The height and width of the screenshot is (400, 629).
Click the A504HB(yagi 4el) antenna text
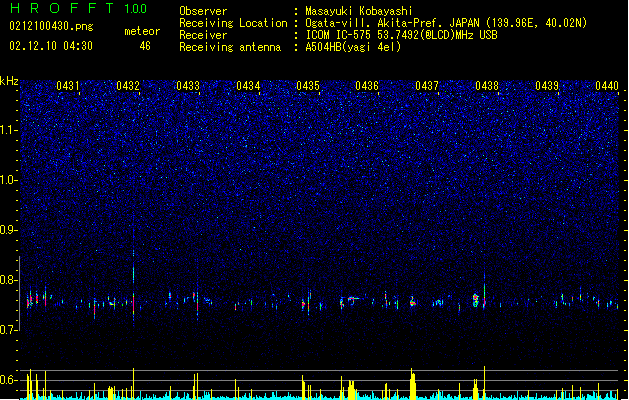tap(353, 47)
